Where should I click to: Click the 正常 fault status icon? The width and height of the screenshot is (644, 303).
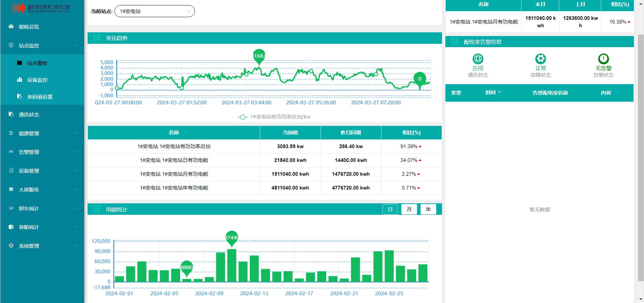[540, 59]
